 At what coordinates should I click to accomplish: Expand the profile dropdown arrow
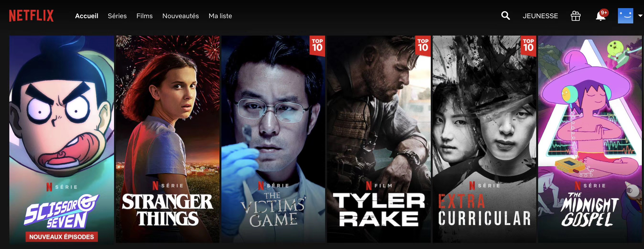point(640,16)
